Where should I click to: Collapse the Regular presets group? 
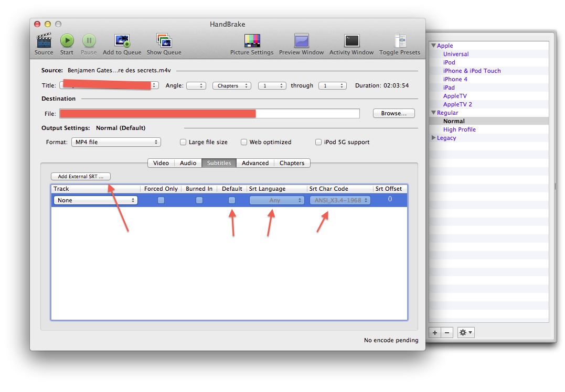click(x=434, y=113)
